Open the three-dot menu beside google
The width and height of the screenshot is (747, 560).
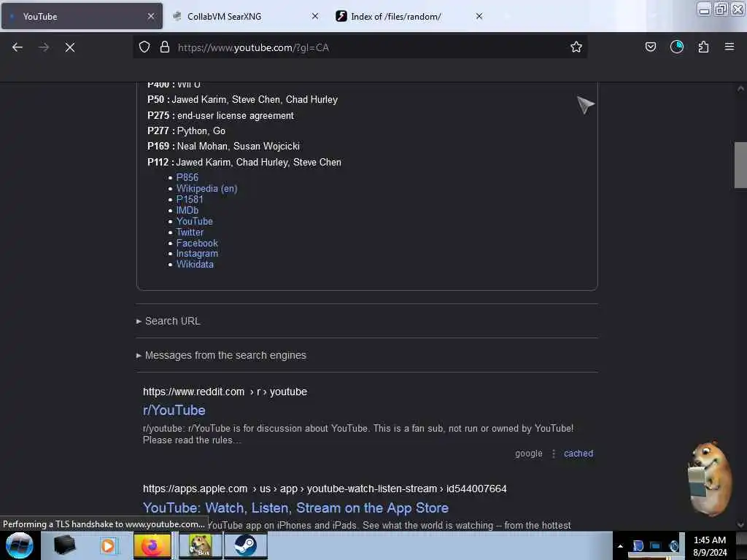553,454
